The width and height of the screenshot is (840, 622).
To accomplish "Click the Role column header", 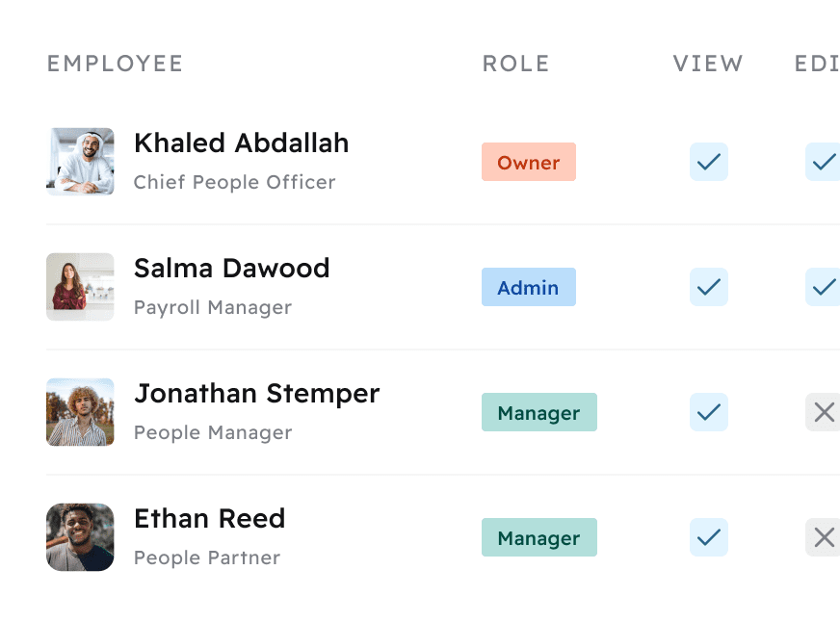I will point(515,64).
